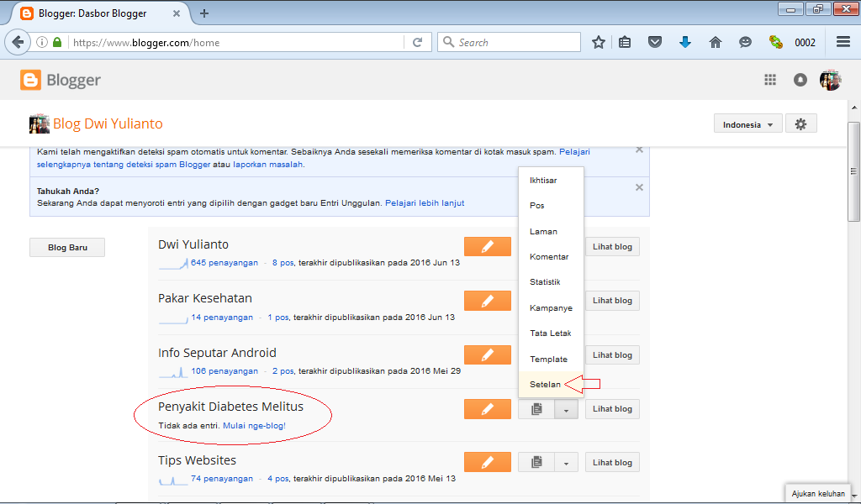Click Lihat blog for Penyakit Diabetes Melitus
This screenshot has height=504, width=861.
click(612, 408)
